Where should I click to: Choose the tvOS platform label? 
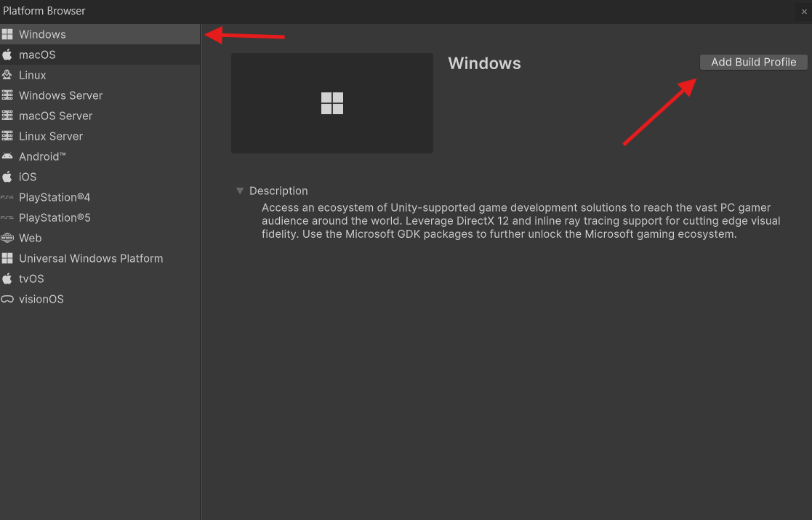tap(31, 279)
